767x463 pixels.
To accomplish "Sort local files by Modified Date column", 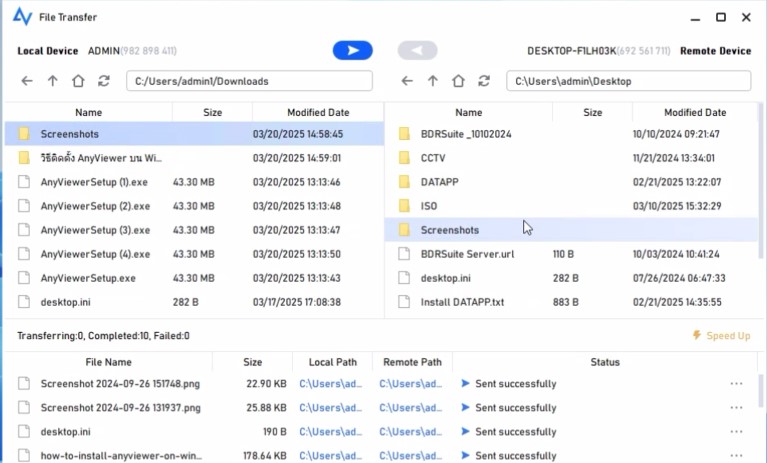I will pyautogui.click(x=318, y=113).
